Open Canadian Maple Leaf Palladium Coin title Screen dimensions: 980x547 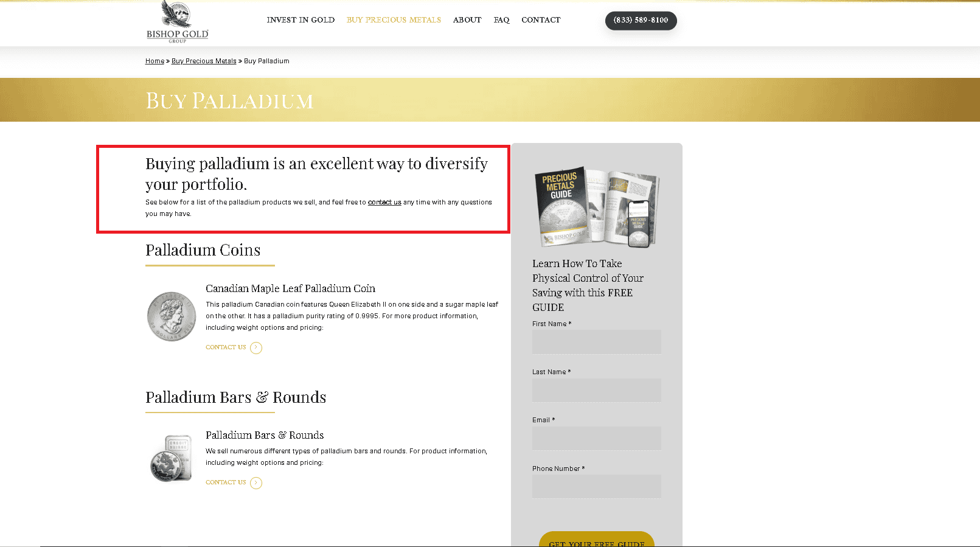[290, 288]
